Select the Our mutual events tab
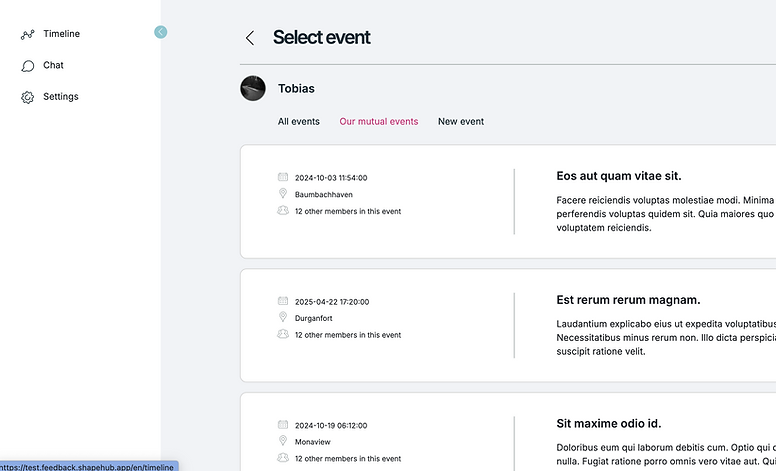The width and height of the screenshot is (776, 471). 379,122
